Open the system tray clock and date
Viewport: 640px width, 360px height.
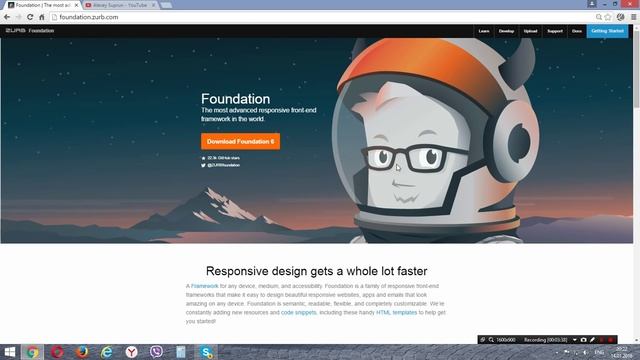tap(621, 352)
